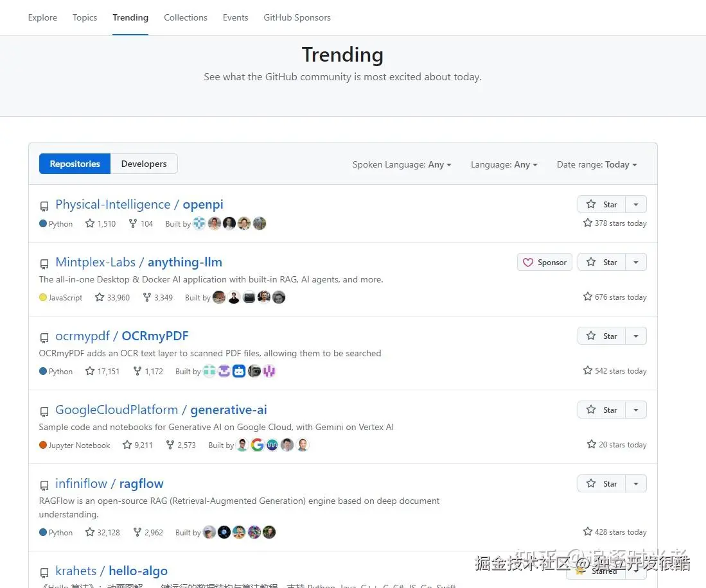The image size is (706, 588).
Task: Click '378 stars today' on openpi
Action: (x=615, y=223)
